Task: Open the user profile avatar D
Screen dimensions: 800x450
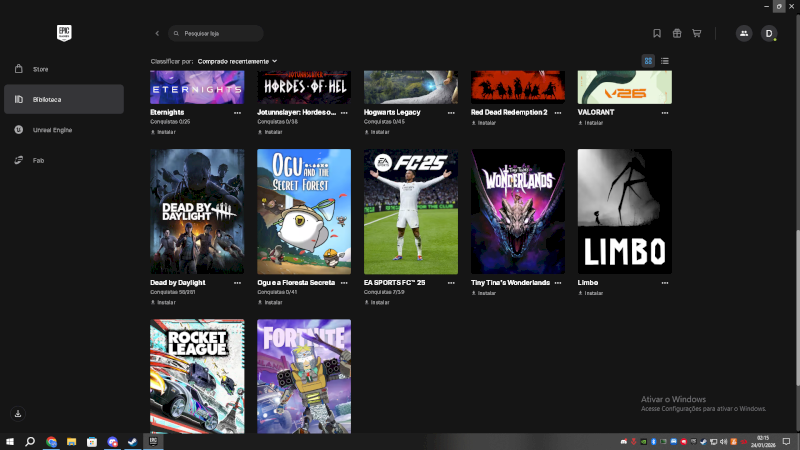Action: 768,33
